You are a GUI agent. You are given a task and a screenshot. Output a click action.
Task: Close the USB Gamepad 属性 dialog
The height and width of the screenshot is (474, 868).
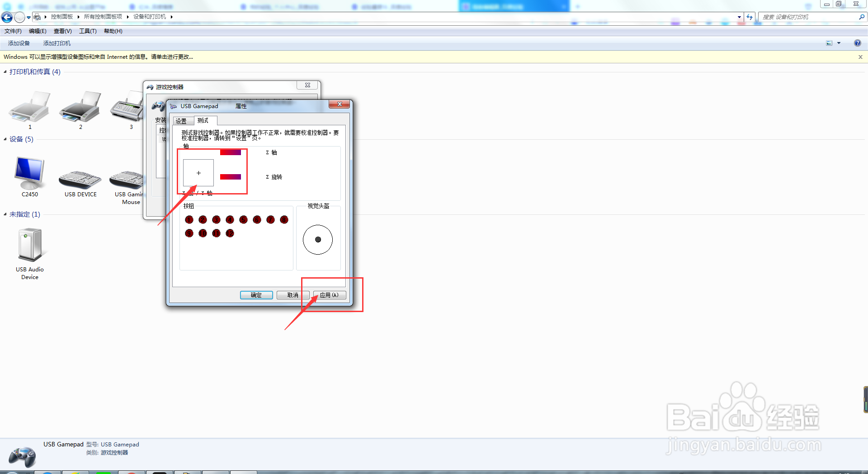pos(339,104)
